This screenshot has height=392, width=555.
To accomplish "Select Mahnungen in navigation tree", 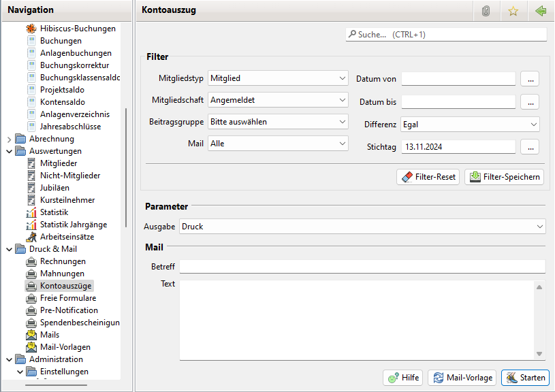I will point(62,274).
